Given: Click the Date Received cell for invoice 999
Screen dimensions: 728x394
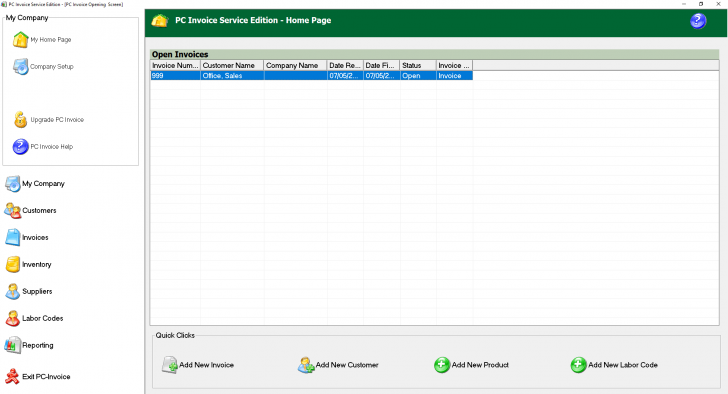Looking at the screenshot, I should (x=345, y=76).
